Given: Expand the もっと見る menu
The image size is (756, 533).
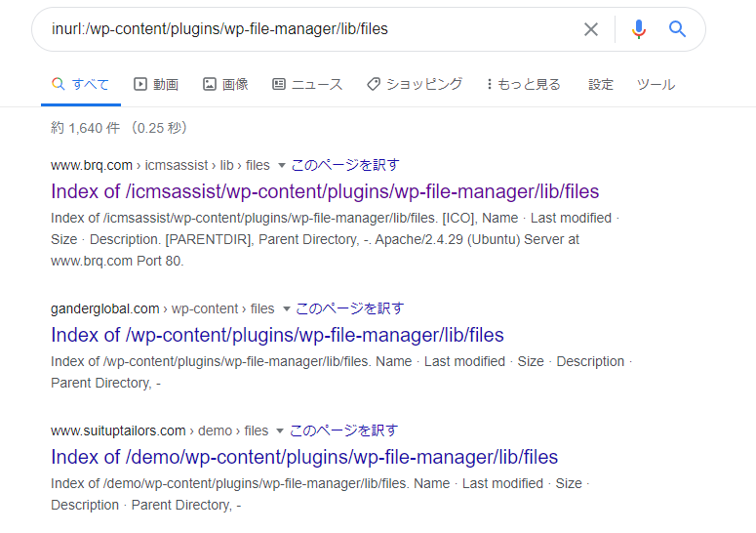Looking at the screenshot, I should [524, 84].
